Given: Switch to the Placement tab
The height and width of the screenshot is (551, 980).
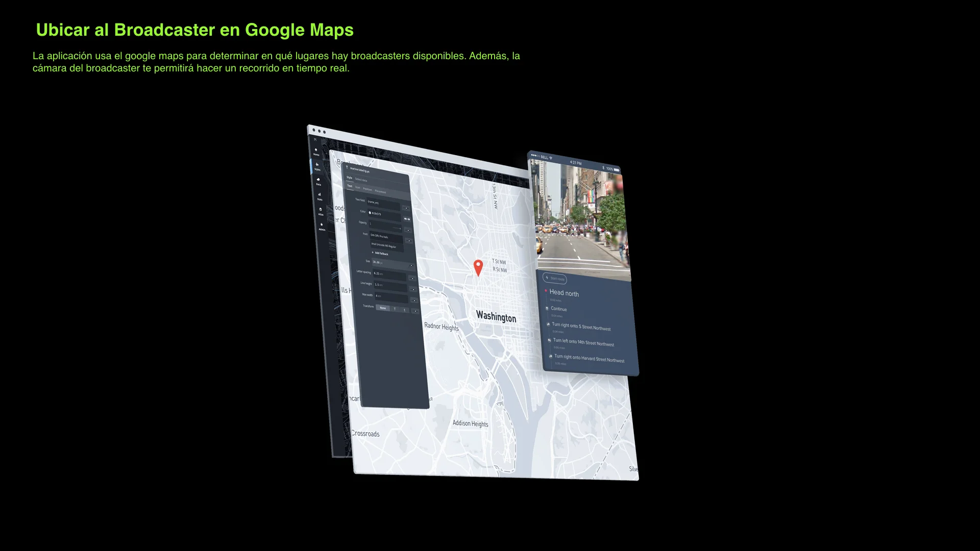Looking at the screenshot, I should tap(380, 191).
